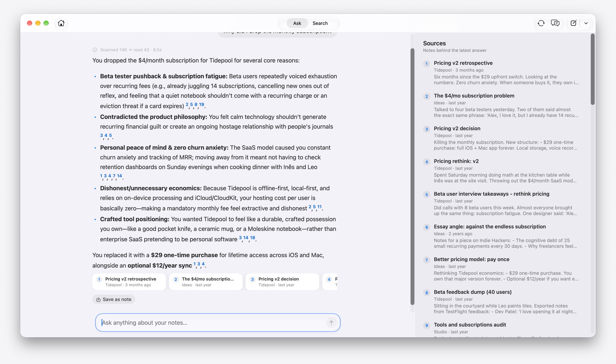This screenshot has height=364, width=616.
Task: Click citation 11 in dishonest economics bullet
Action: (x=319, y=207)
